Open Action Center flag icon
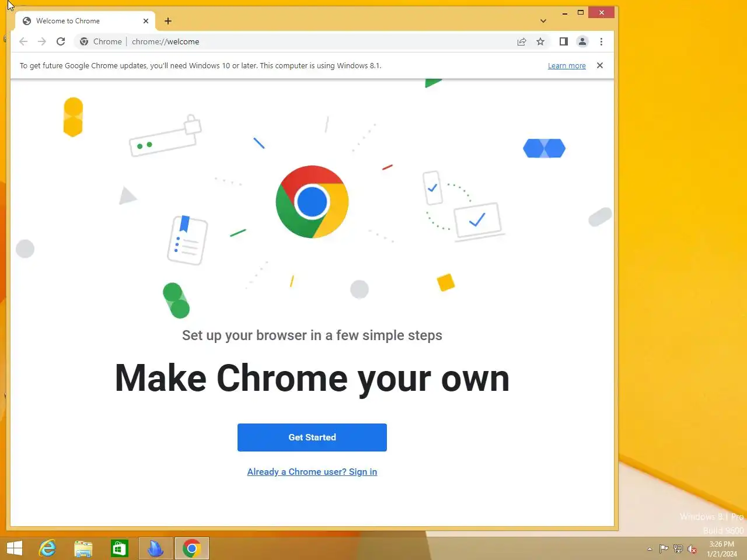This screenshot has width=747, height=560. pos(664,548)
